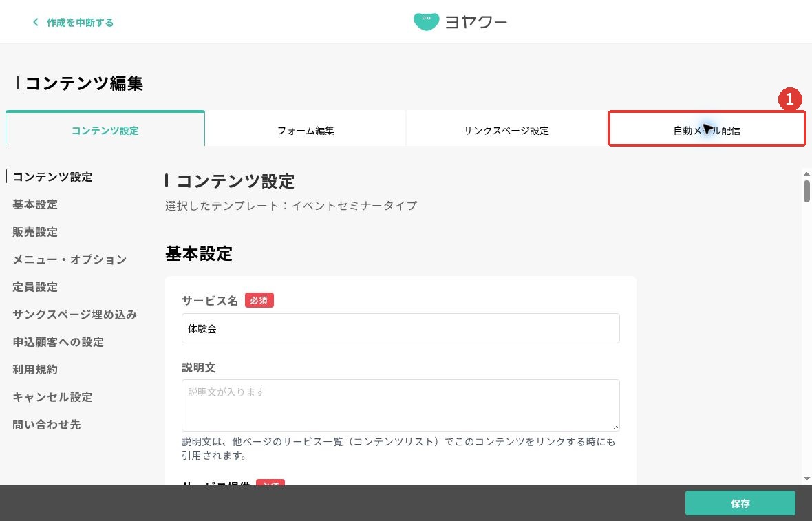The width and height of the screenshot is (812, 521).
Task: Click the 選択したテンプレート：イベントセミナータイプ text
Action: coord(291,206)
